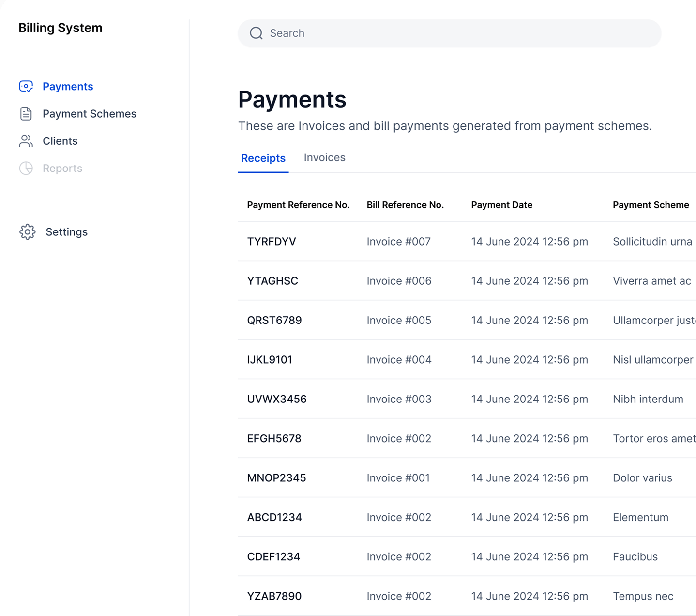Click the Billing System title
696x616 pixels.
click(x=61, y=28)
